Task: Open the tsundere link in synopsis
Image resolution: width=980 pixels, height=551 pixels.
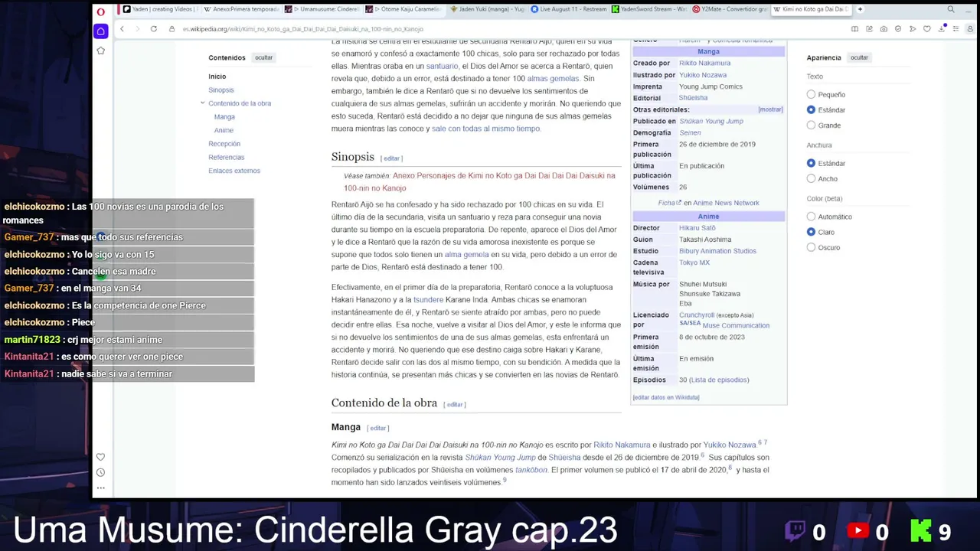Action: click(x=428, y=300)
